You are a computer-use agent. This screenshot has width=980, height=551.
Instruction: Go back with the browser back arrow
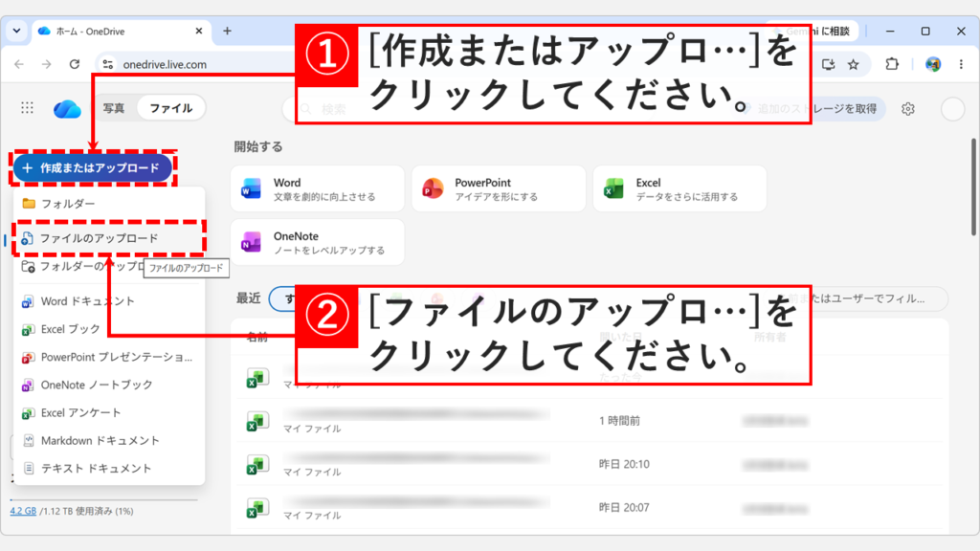[19, 64]
